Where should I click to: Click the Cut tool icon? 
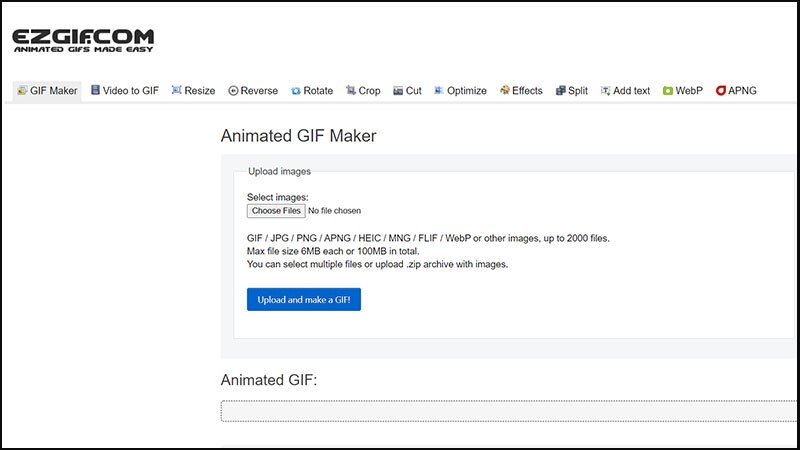pyautogui.click(x=398, y=91)
